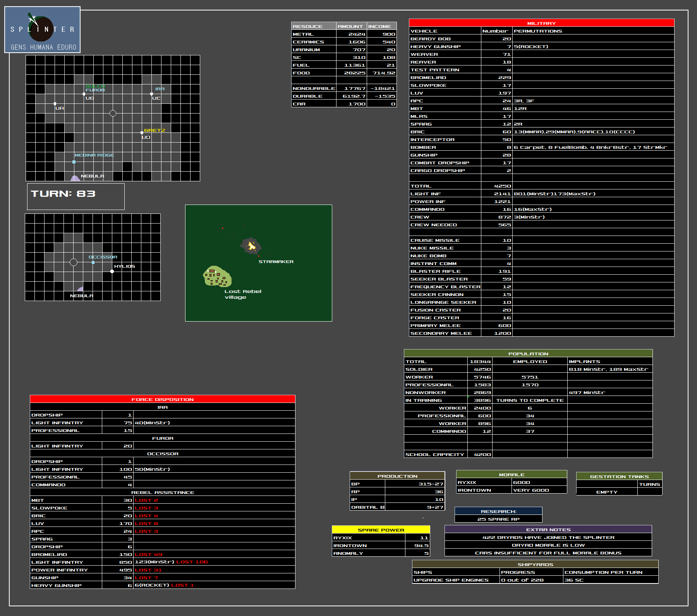Select the Population table header
The width and height of the screenshot is (697, 616).
click(x=528, y=353)
